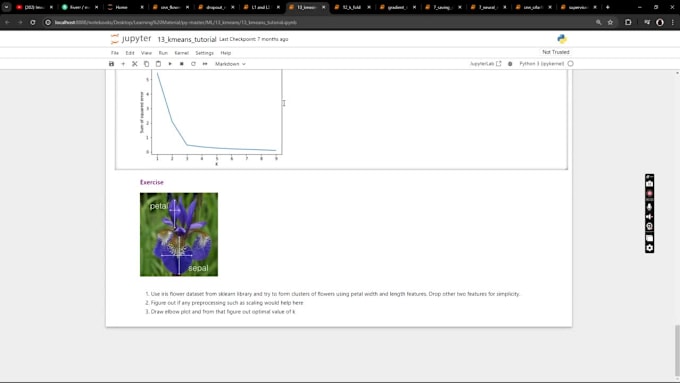This screenshot has height=383, width=680.
Task: Save the notebook with the floppy disk icon
Action: (111, 64)
